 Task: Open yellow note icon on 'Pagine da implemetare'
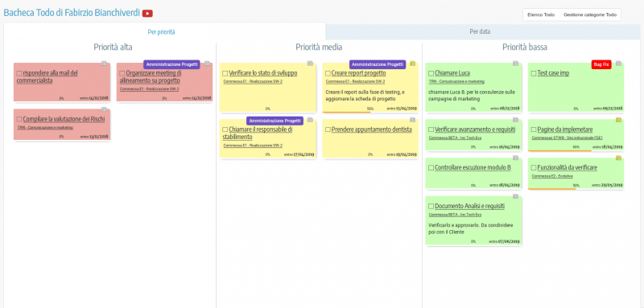coord(618,120)
